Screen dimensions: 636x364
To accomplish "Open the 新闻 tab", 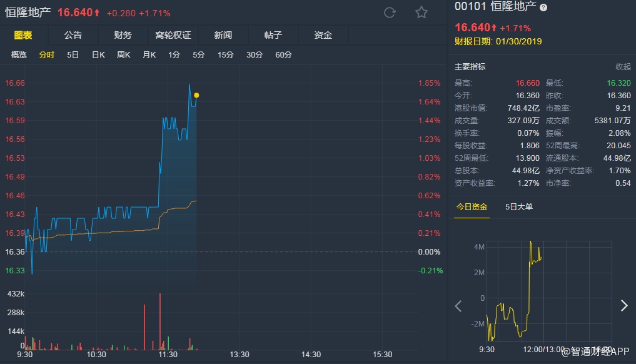I will click(223, 35).
